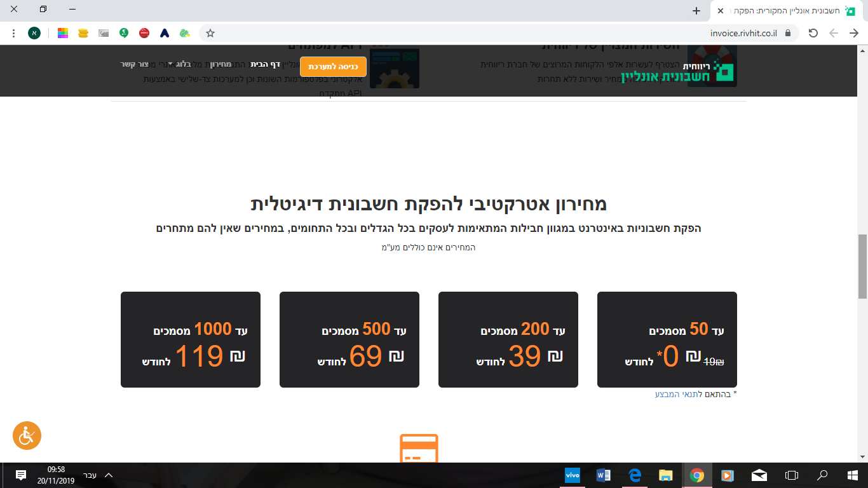This screenshot has width=868, height=488.
Task: Open the Chrome three-dot menu
Action: (14, 33)
